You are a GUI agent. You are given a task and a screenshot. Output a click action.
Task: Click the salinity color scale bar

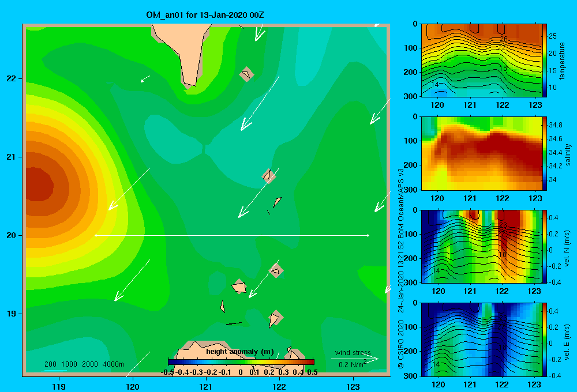click(x=545, y=153)
